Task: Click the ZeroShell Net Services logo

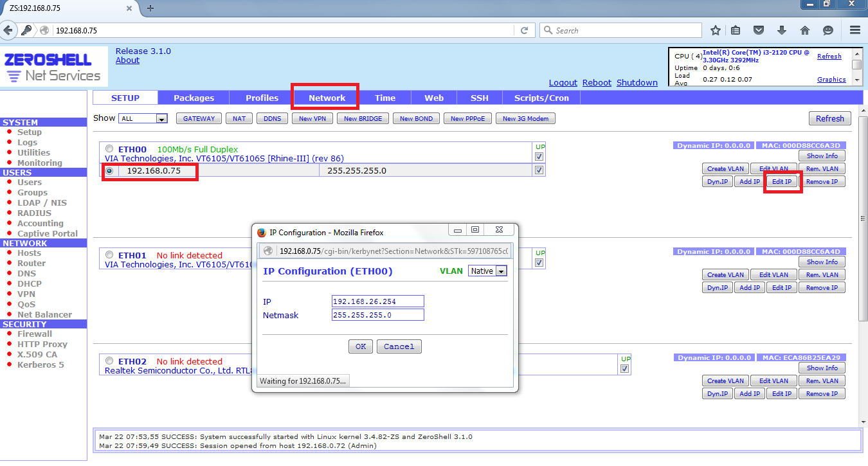Action: [53, 67]
